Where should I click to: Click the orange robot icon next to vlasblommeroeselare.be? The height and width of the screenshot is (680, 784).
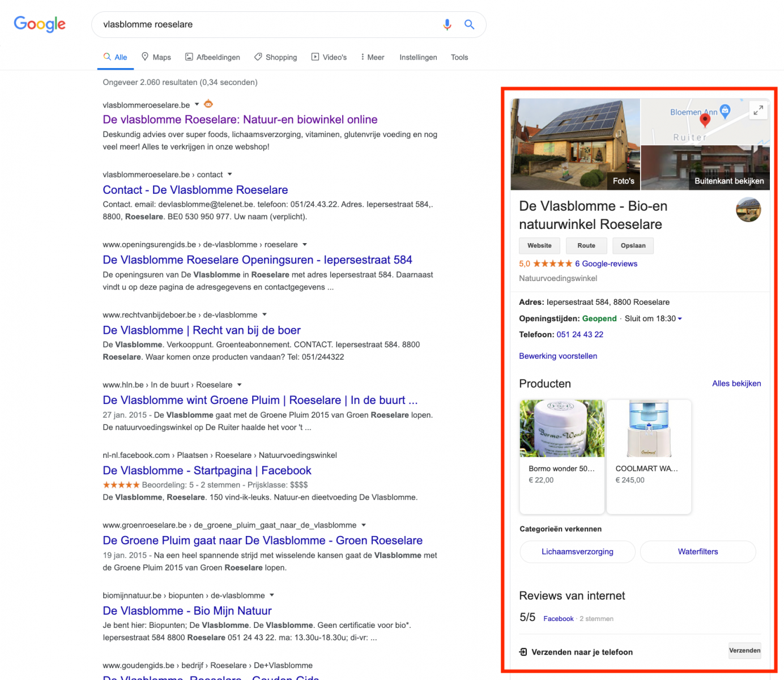click(x=208, y=104)
